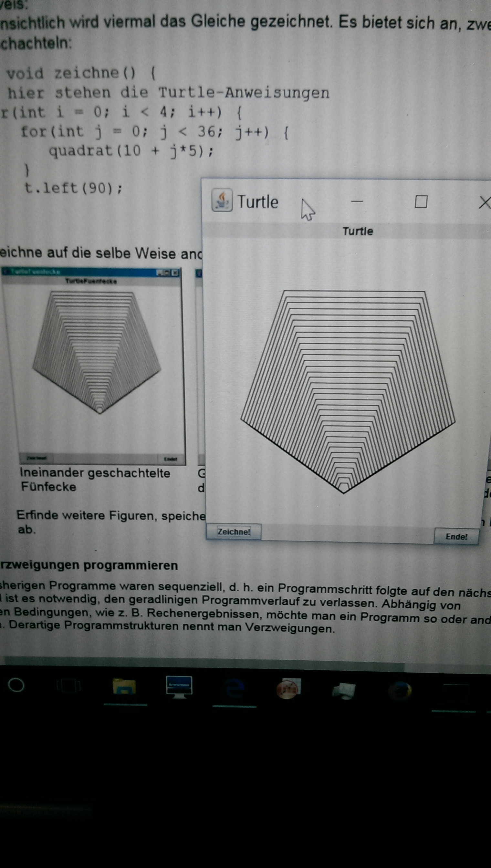
Task: Close the Turtle window
Action: pyautogui.click(x=485, y=202)
